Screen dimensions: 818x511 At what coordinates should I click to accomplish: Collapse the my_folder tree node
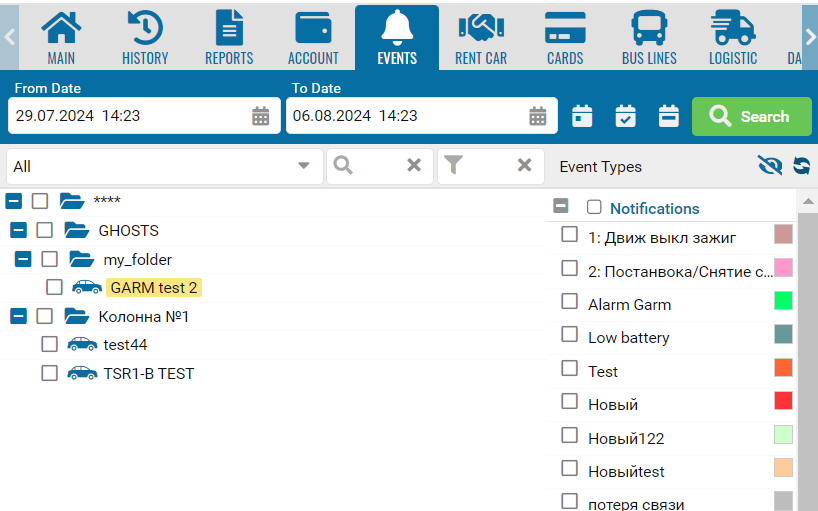coord(23,260)
